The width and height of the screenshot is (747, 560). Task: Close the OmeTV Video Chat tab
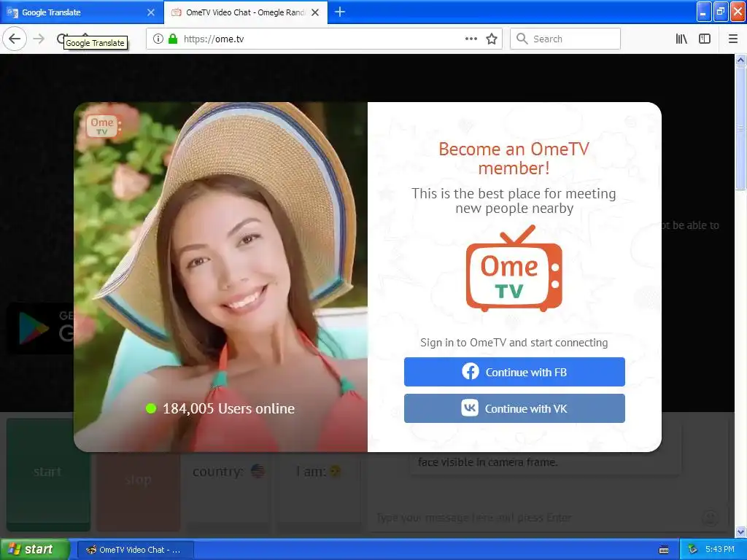pos(315,12)
